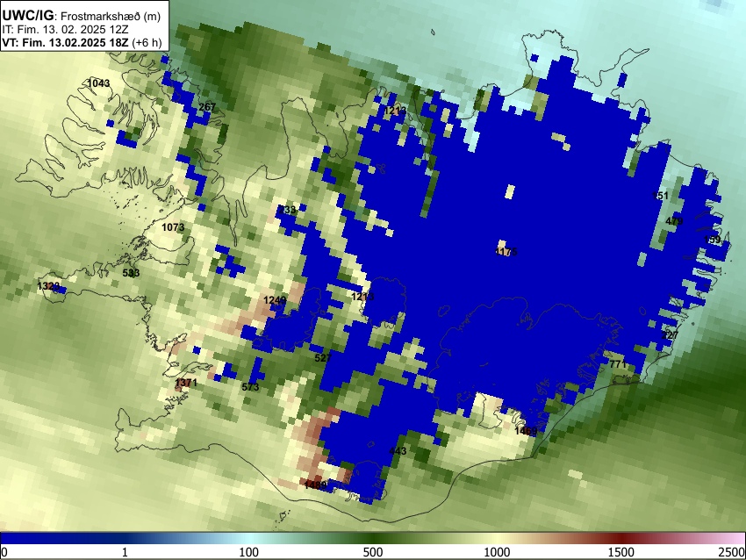Click the 151 value on the map
The height and width of the screenshot is (560, 746).
point(660,196)
